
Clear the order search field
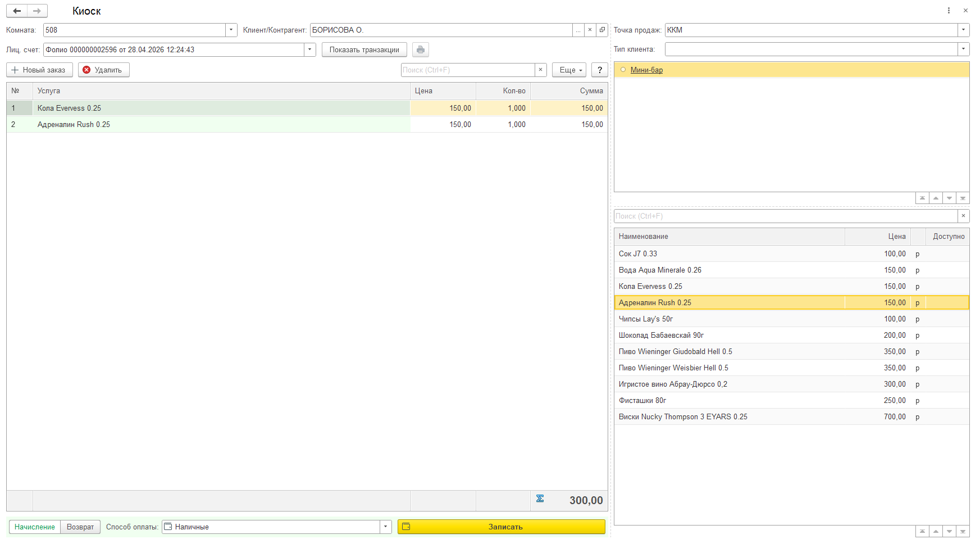pyautogui.click(x=540, y=70)
